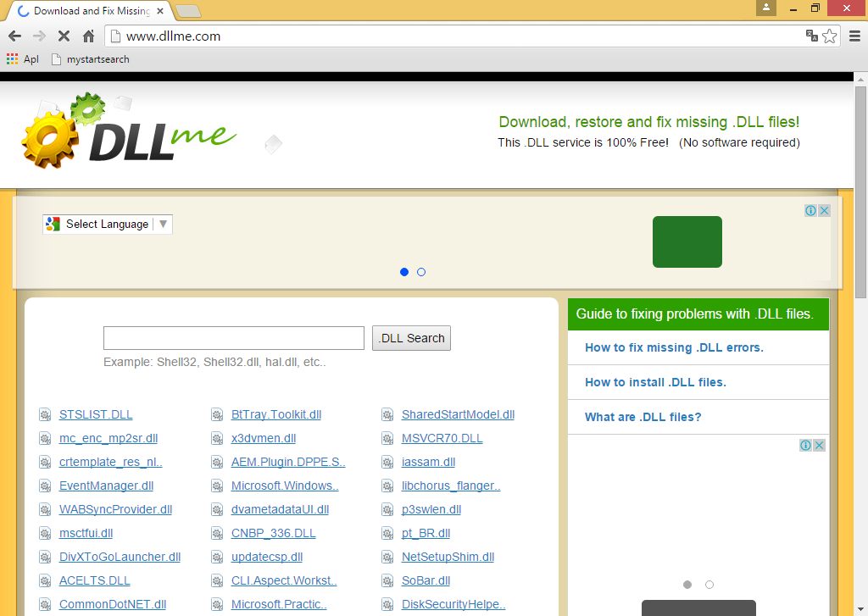Image resolution: width=868 pixels, height=616 pixels.
Task: Click the file icon beside CLI.Aspect.Workst..
Action: tap(217, 581)
